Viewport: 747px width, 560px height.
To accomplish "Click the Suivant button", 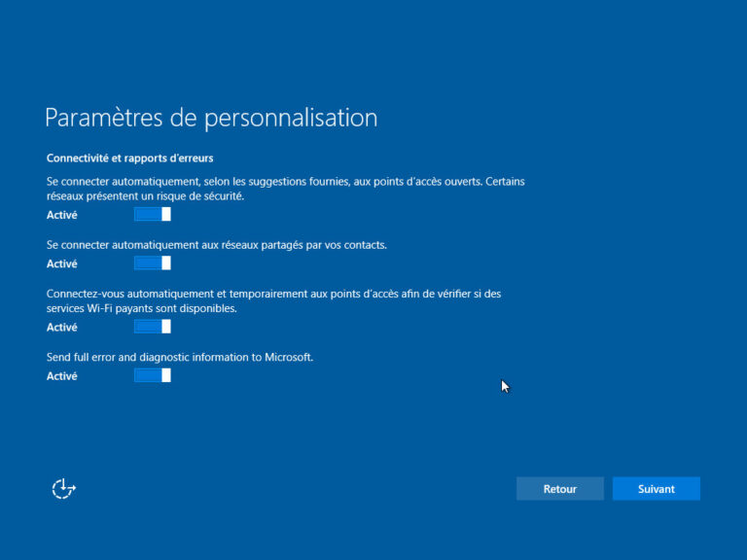I will 656,489.
